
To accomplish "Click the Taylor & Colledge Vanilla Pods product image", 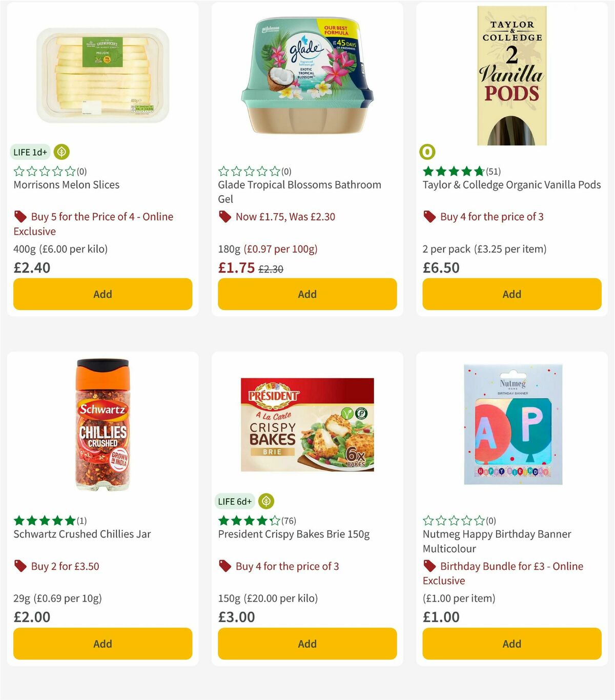I will pyautogui.click(x=511, y=74).
